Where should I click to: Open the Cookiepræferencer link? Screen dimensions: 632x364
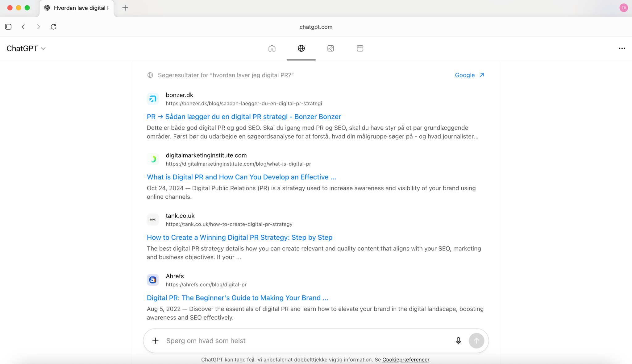(406, 360)
